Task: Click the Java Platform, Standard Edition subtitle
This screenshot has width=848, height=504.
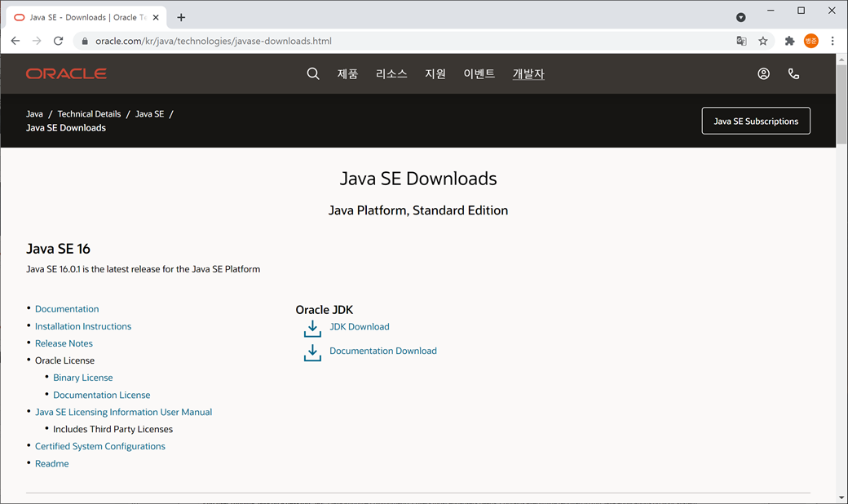Action: (x=418, y=210)
